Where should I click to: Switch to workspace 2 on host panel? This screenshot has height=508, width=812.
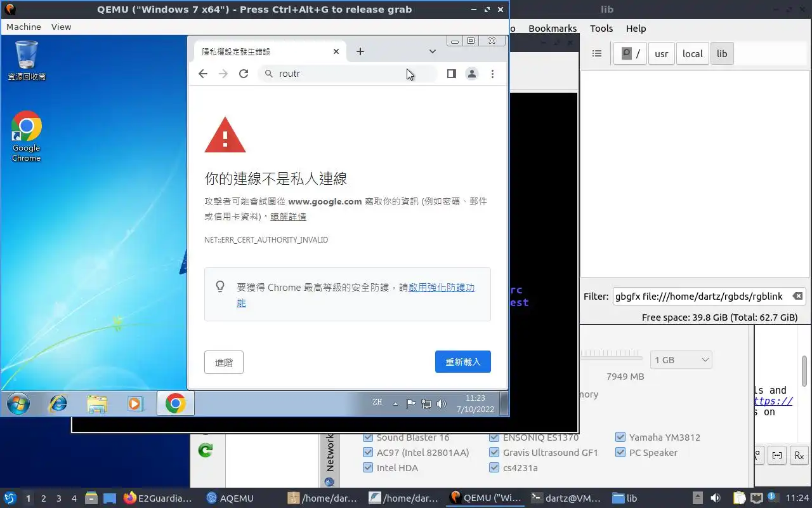pyautogui.click(x=43, y=498)
